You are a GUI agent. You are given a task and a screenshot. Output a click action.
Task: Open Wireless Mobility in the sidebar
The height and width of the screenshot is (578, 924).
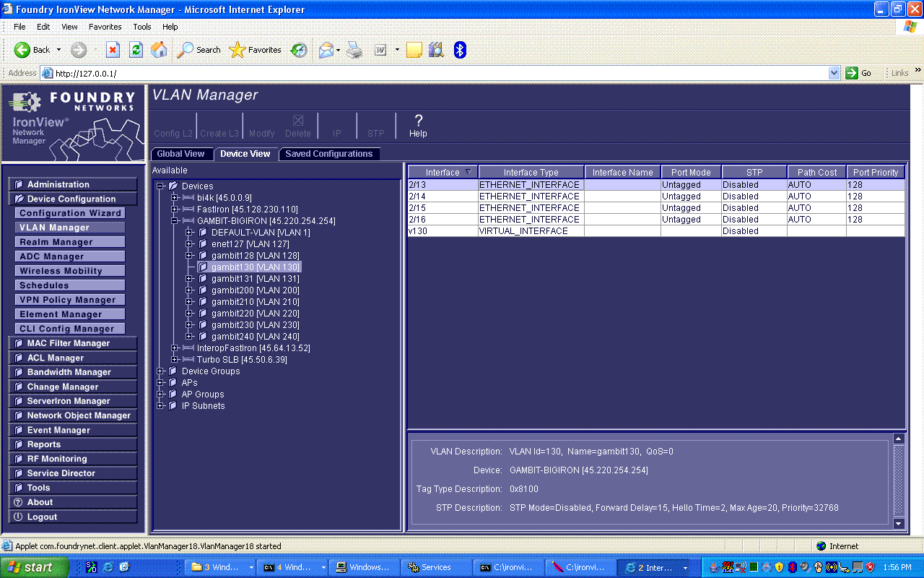pyautogui.click(x=70, y=271)
